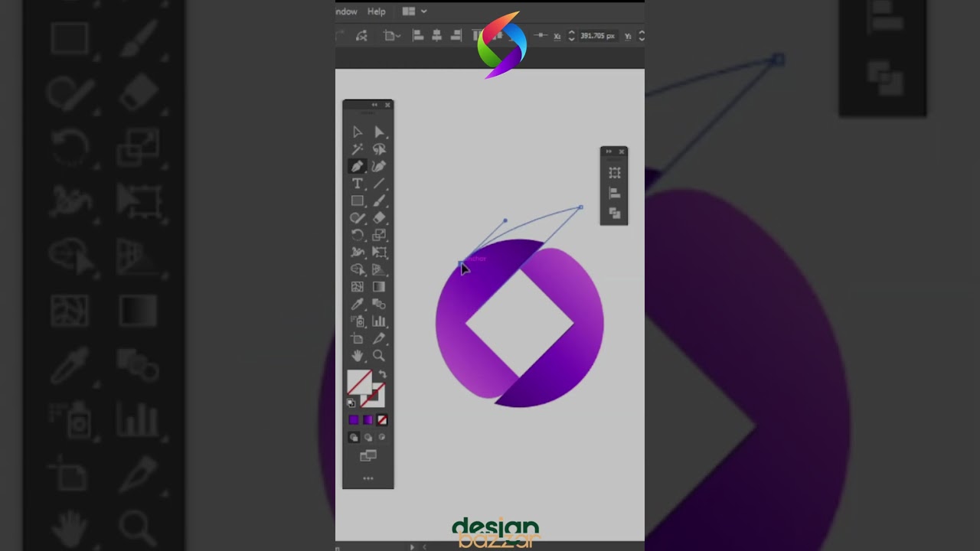Image resolution: width=980 pixels, height=551 pixels.
Task: Select the Slice tool
Action: tap(379, 338)
